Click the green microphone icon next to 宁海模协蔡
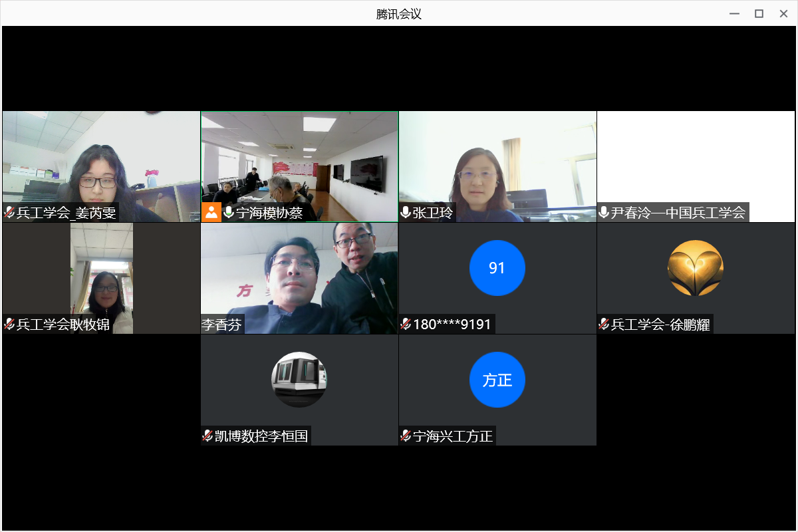798x532 pixels. pos(229,213)
